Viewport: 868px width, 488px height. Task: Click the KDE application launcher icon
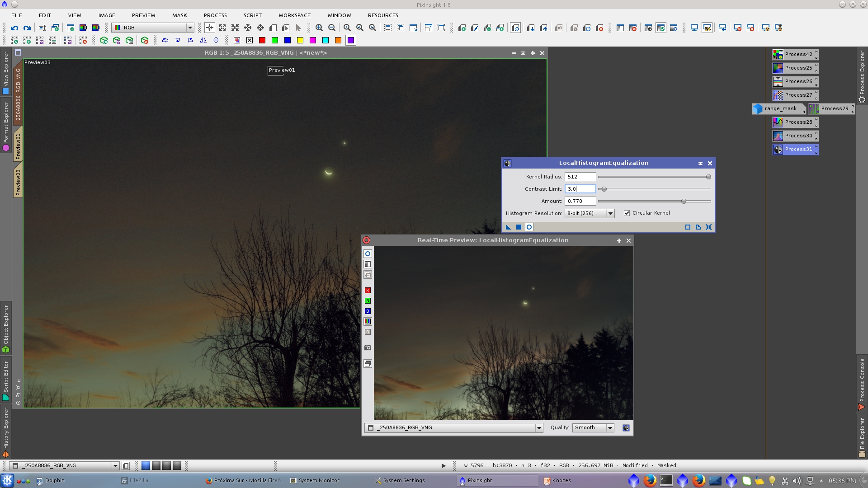pyautogui.click(x=7, y=480)
